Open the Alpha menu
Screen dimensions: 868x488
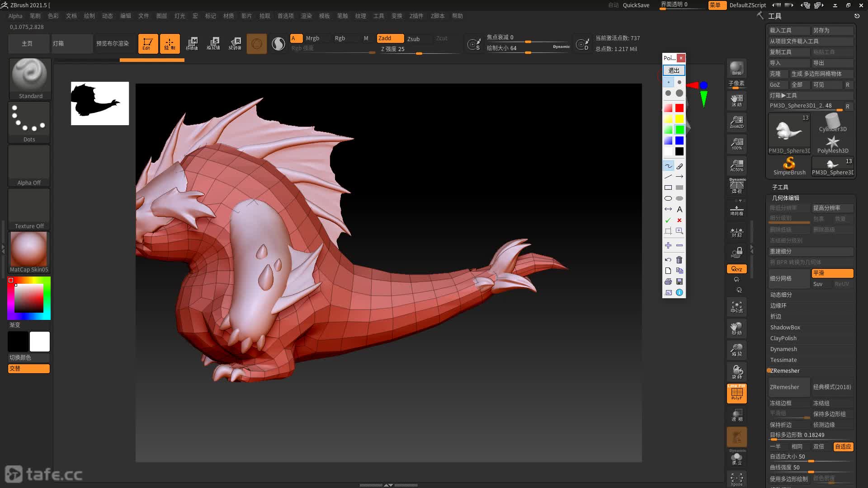(x=15, y=16)
